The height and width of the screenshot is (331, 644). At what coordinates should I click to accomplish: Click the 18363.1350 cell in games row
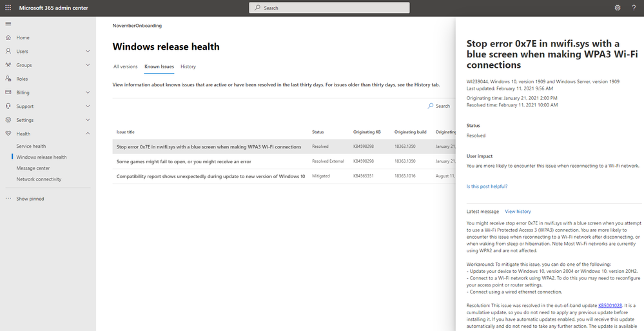coord(405,161)
